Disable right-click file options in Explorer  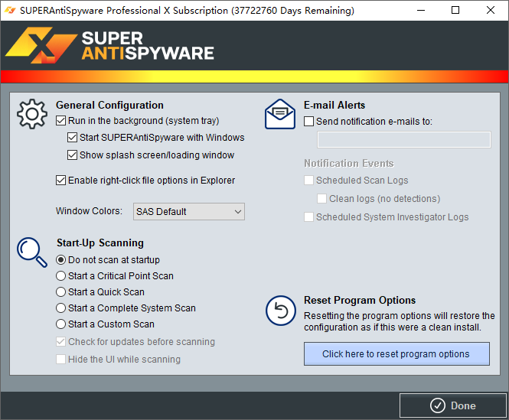60,180
